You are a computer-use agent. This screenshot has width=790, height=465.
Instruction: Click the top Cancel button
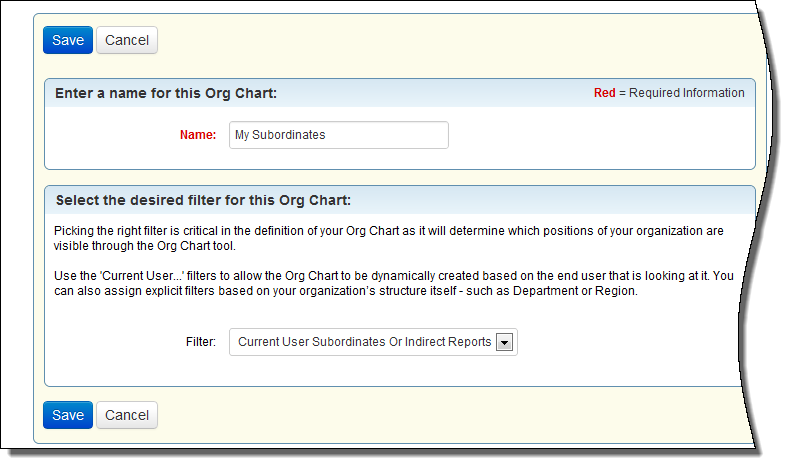127,40
